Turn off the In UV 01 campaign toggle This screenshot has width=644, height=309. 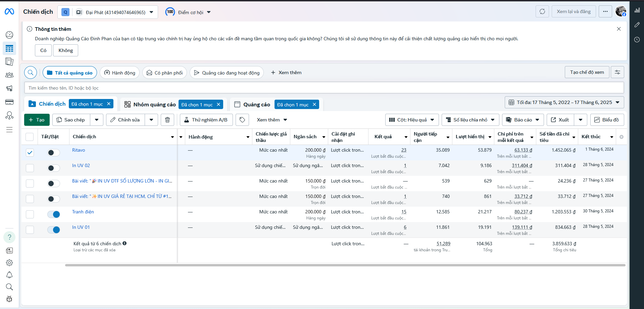[x=54, y=230]
